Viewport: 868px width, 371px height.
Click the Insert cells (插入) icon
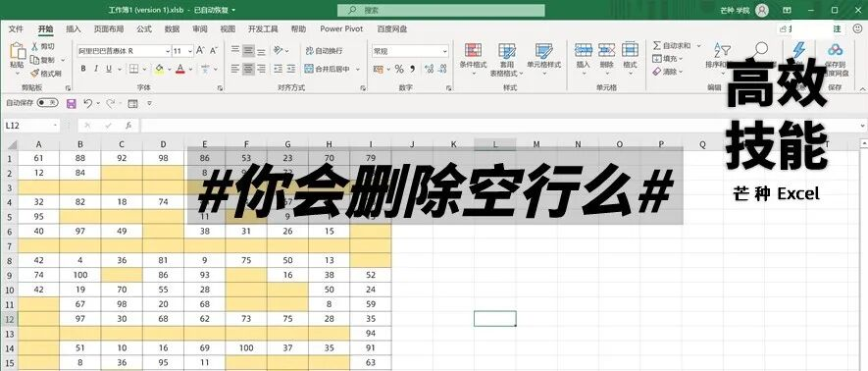[x=584, y=50]
